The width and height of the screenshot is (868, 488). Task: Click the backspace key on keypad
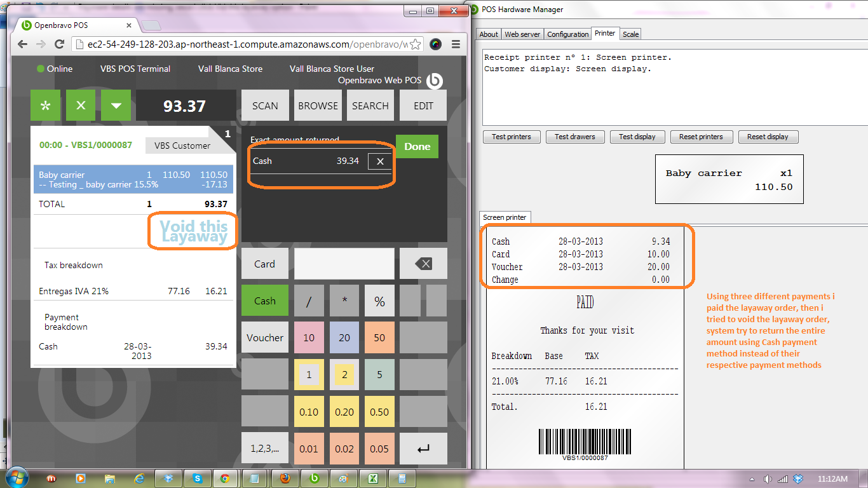[423, 263]
